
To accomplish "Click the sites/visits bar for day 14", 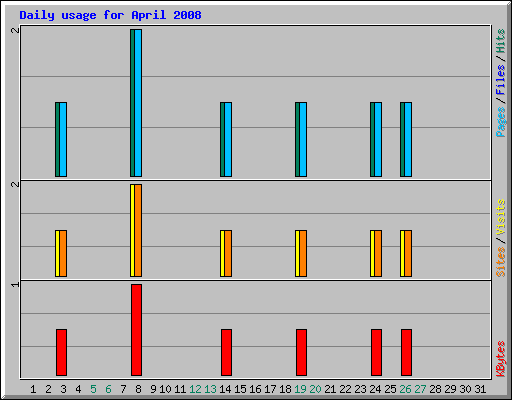I will coord(226,253).
